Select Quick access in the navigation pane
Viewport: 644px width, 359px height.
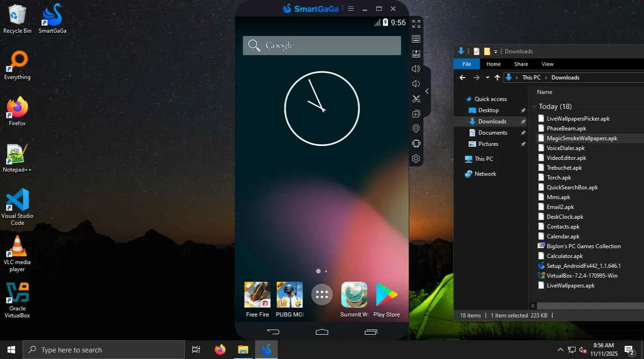click(490, 99)
